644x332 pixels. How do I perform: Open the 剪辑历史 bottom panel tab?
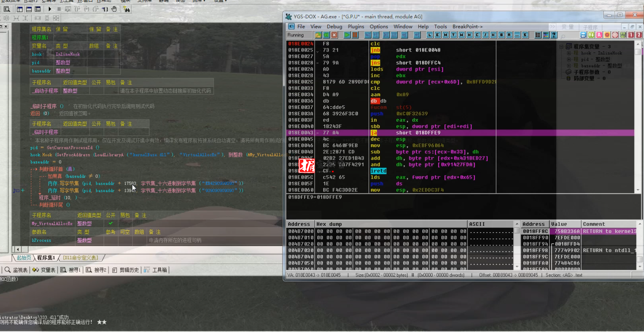tap(126, 270)
